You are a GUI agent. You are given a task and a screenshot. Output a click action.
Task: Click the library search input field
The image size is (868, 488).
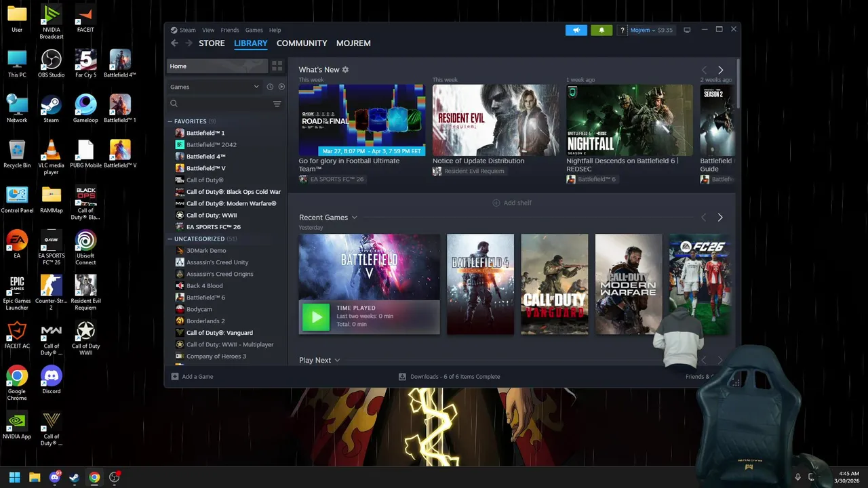pos(224,104)
